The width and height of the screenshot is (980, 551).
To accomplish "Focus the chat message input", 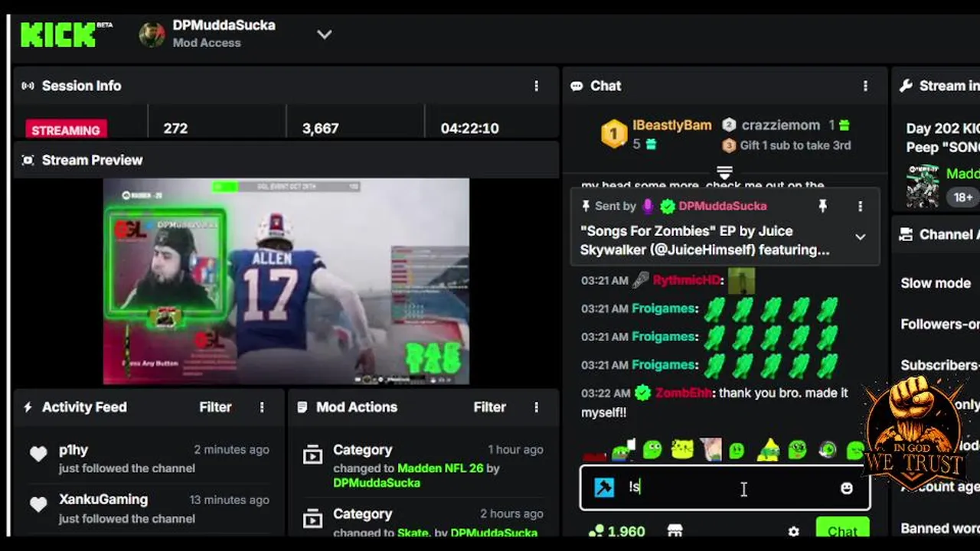I will [x=725, y=487].
